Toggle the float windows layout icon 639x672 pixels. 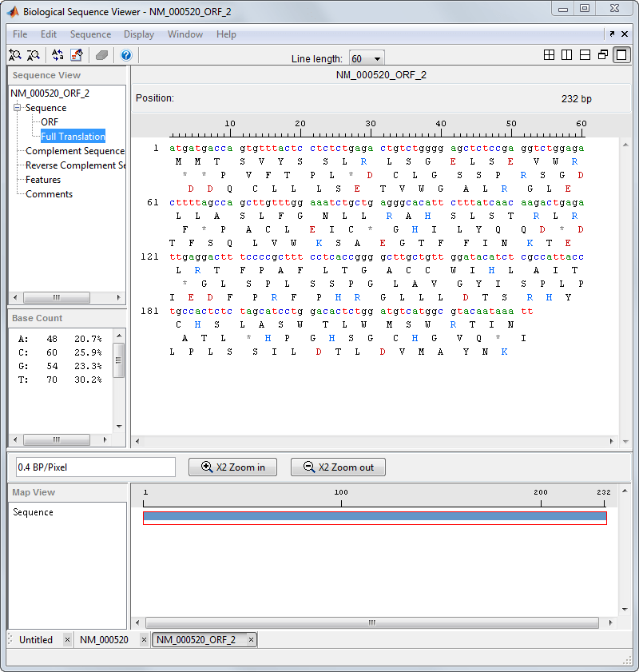[x=603, y=55]
